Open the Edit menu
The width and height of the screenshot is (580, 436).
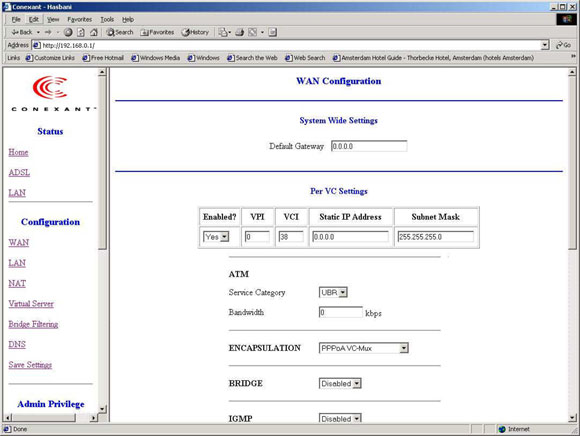pyautogui.click(x=34, y=19)
